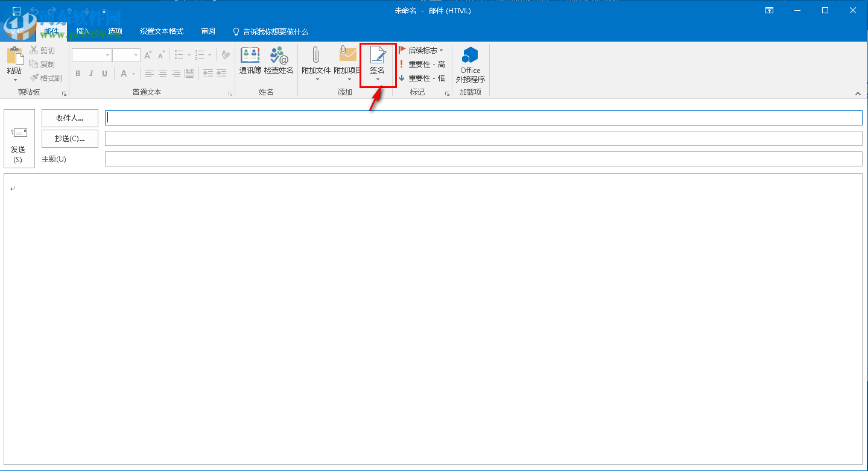868x471 pixels.
Task: Open the 文件 File tab
Action: 17,31
